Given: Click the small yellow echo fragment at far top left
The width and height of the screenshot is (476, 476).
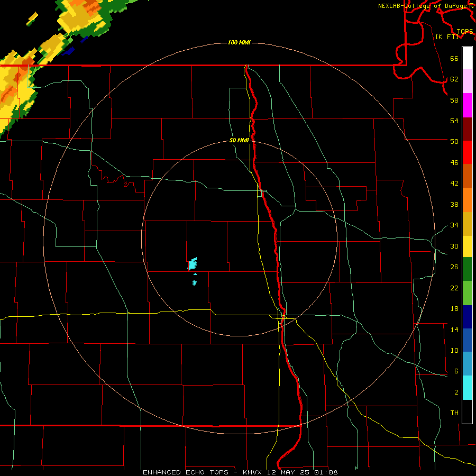Looking at the screenshot, I should pos(32,19).
